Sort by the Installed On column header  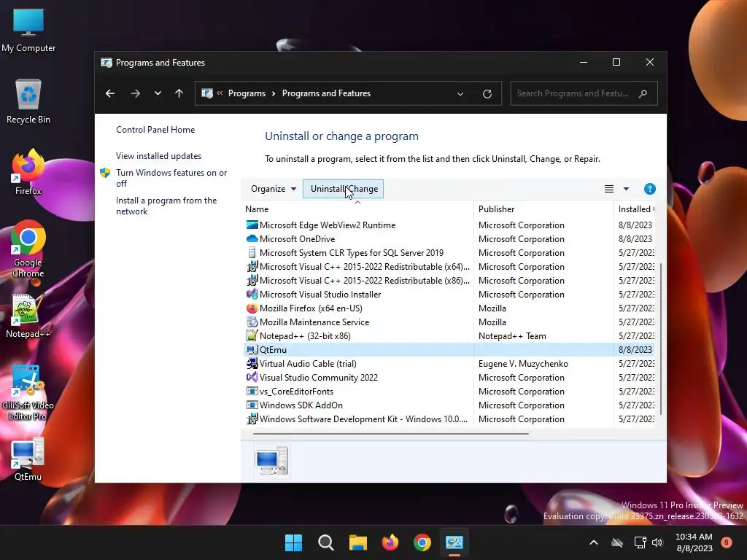pyautogui.click(x=635, y=209)
